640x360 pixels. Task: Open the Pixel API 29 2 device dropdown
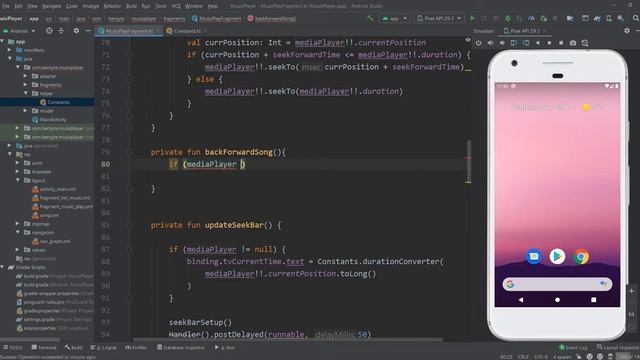[x=439, y=18]
